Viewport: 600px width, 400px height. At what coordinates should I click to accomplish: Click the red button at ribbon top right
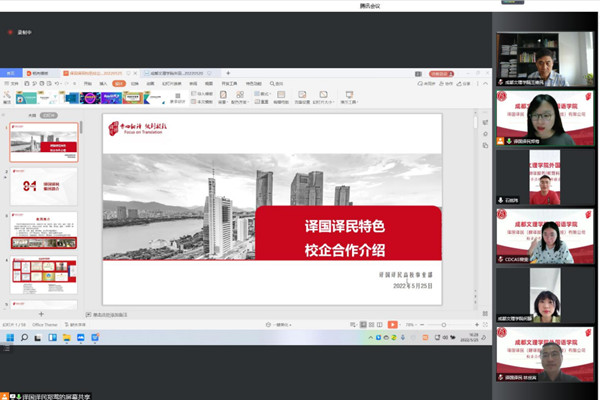tap(438, 73)
